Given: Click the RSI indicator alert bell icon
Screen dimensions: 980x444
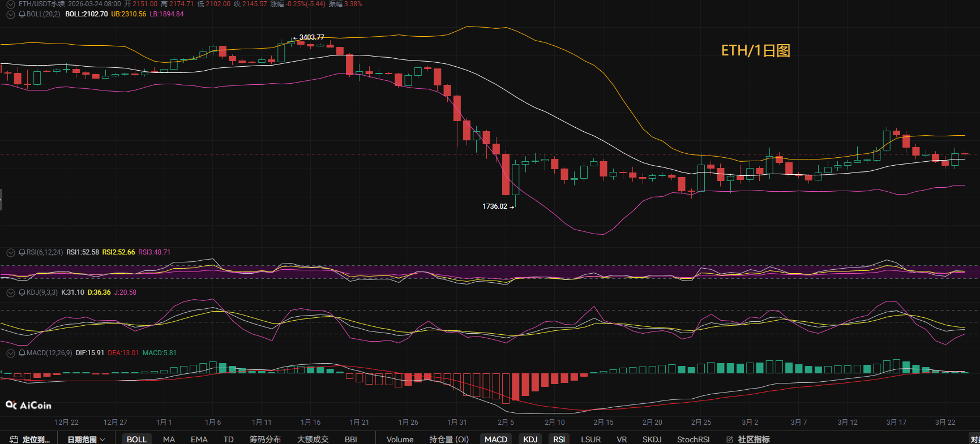Looking at the screenshot, I should [22, 252].
